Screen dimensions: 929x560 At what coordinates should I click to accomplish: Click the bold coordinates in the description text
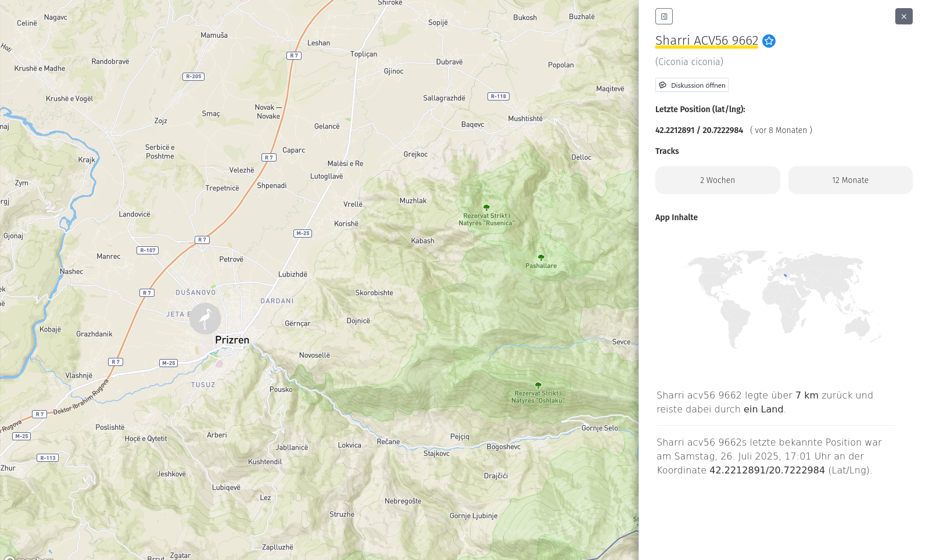point(767,470)
